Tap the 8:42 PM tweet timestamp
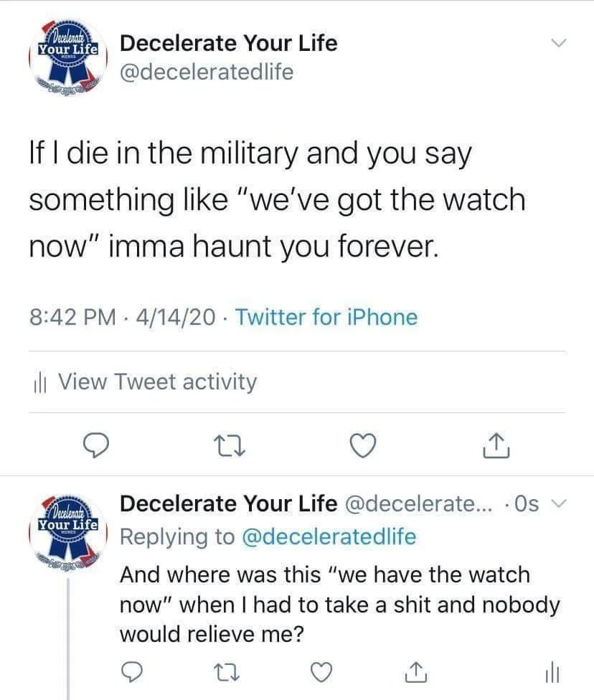 tap(72, 316)
